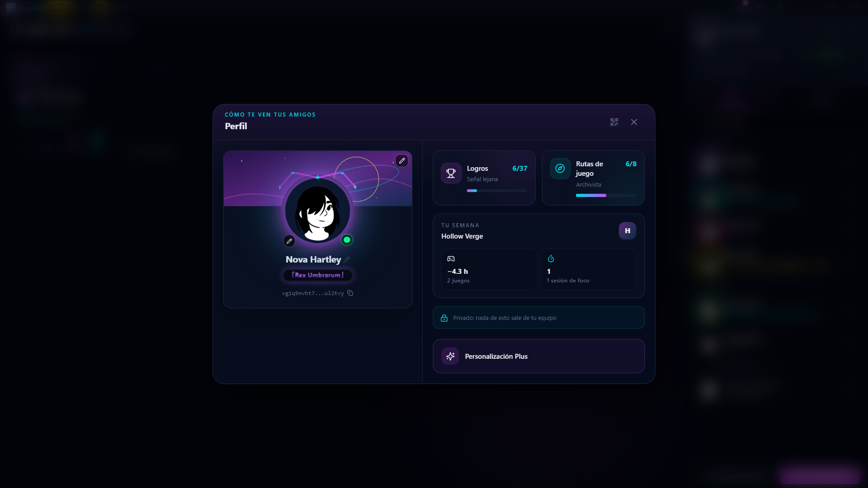The height and width of the screenshot is (488, 868).
Task: Click the Nova Hartley display name
Action: tap(313, 260)
